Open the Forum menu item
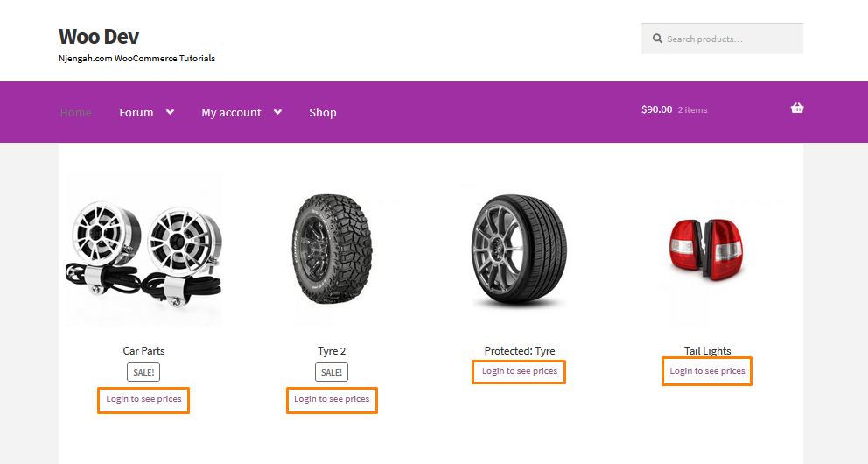The image size is (868, 464). pos(136,113)
